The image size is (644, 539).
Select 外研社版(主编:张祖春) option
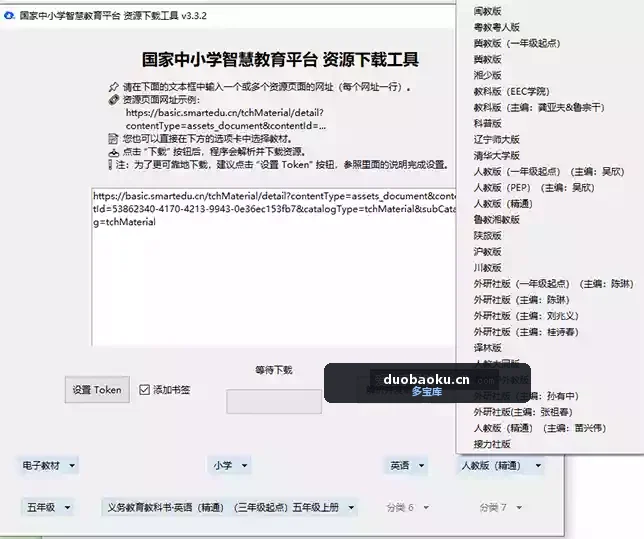tap(523, 412)
